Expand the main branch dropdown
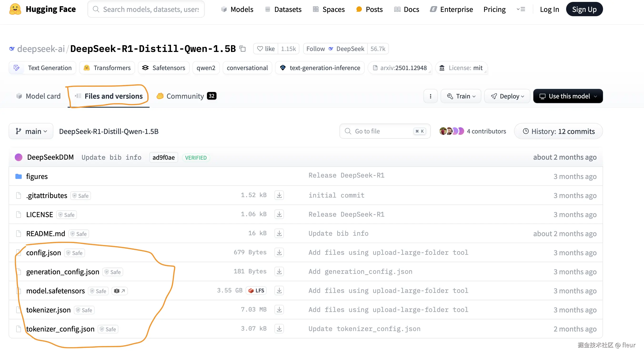 [31, 131]
